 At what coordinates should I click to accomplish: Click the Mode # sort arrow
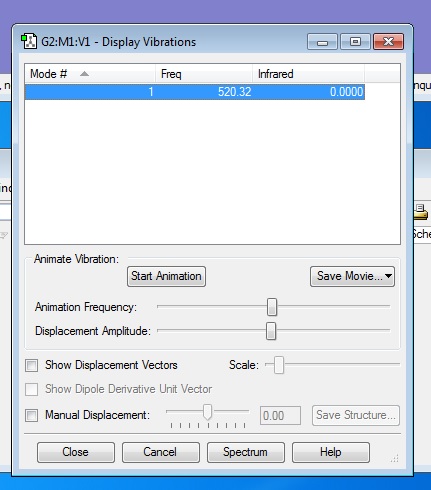84,74
